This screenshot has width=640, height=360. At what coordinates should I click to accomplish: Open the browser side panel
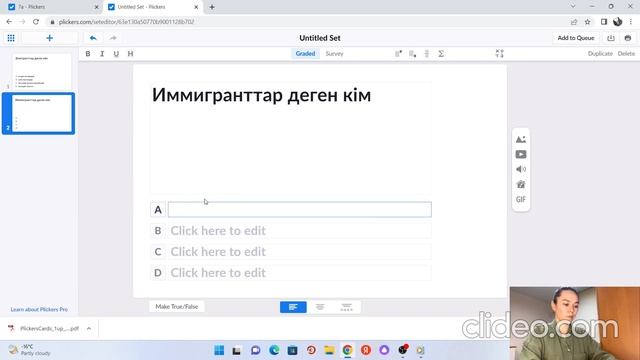[604, 22]
